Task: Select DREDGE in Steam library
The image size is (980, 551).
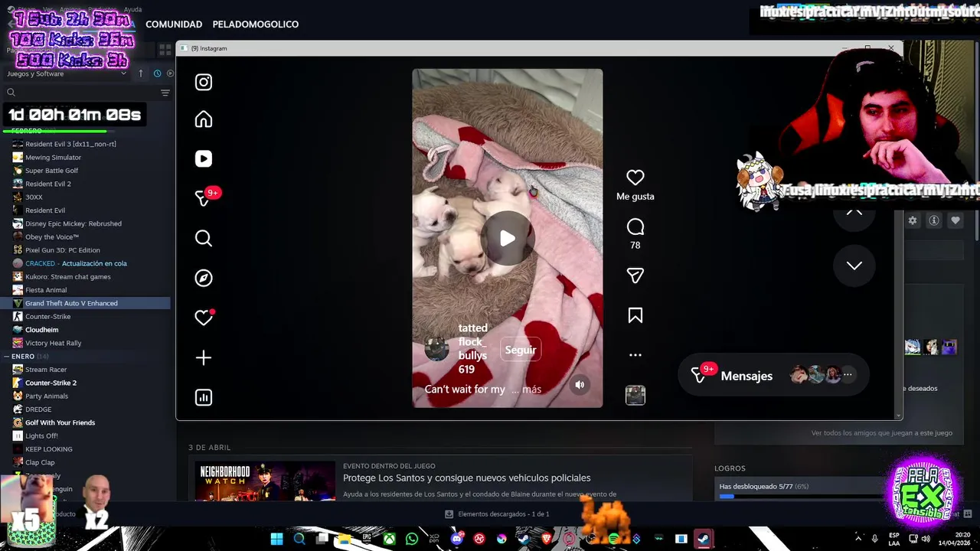Action: click(x=38, y=409)
